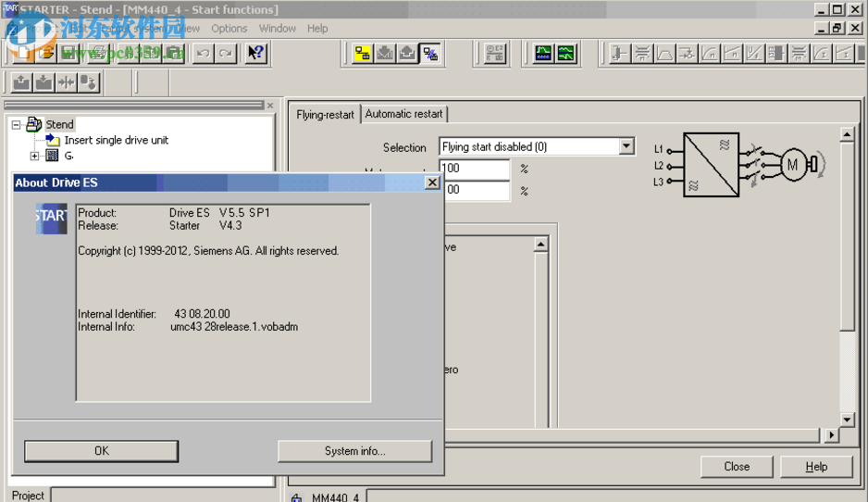Open the Options menu
Viewport: 868px width, 502px height.
pyautogui.click(x=229, y=29)
